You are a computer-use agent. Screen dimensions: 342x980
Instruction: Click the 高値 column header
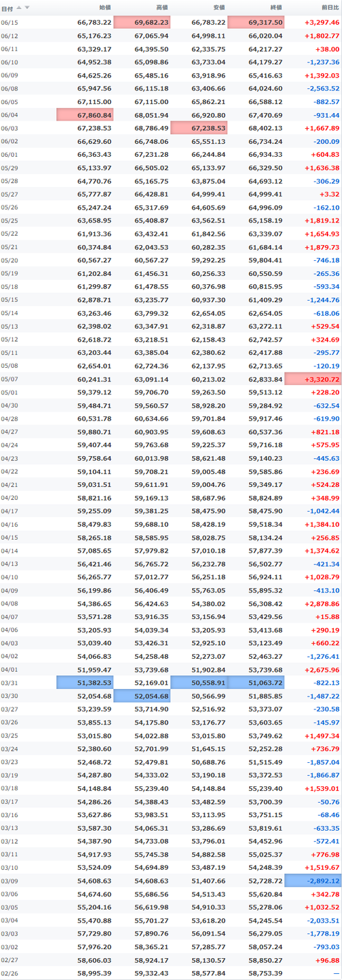(x=163, y=8)
